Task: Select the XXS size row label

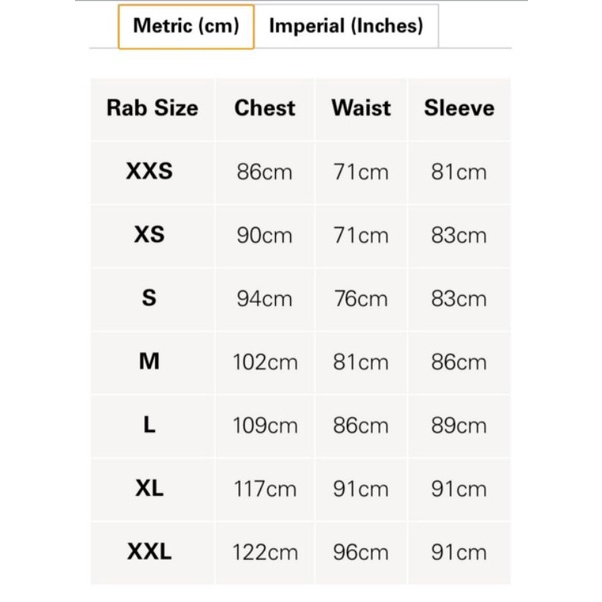Action: [149, 171]
